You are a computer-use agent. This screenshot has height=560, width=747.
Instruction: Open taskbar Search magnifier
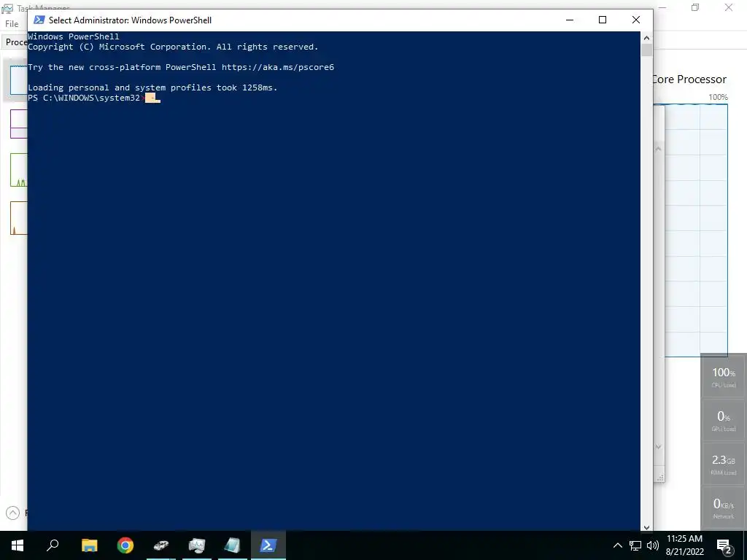point(53,545)
